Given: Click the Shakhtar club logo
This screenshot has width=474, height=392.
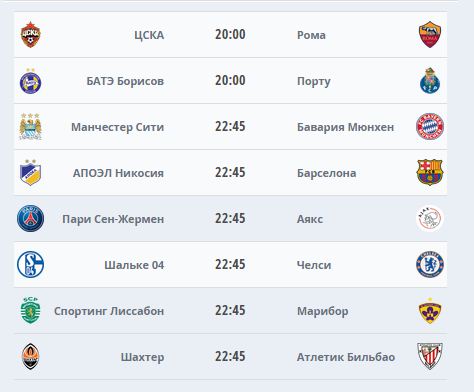Looking at the screenshot, I should tap(30, 357).
